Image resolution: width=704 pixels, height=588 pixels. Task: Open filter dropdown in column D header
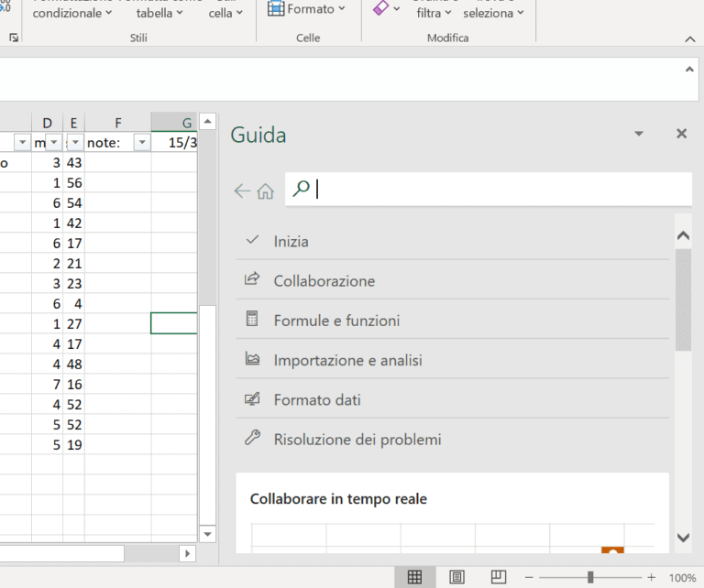[x=54, y=143]
